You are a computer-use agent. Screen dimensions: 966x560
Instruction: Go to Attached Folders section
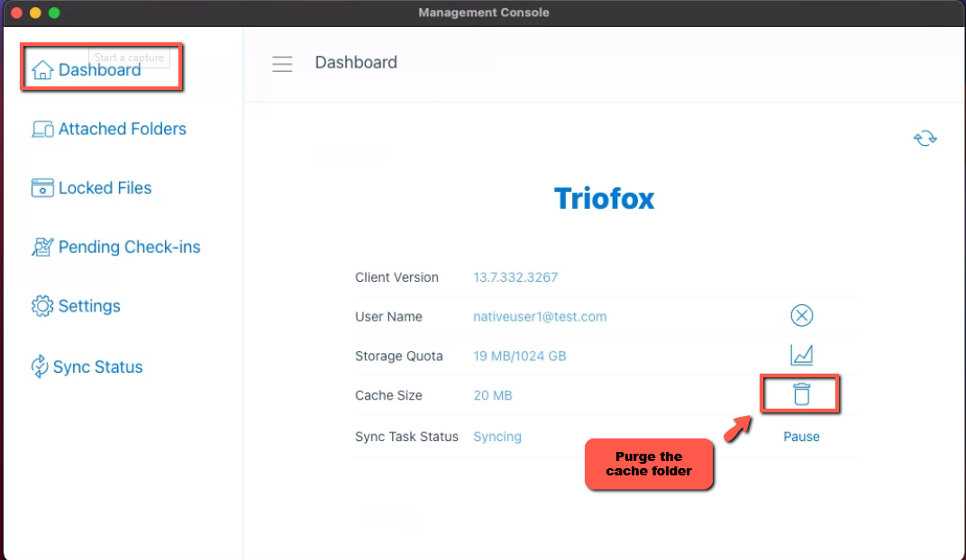click(x=122, y=130)
